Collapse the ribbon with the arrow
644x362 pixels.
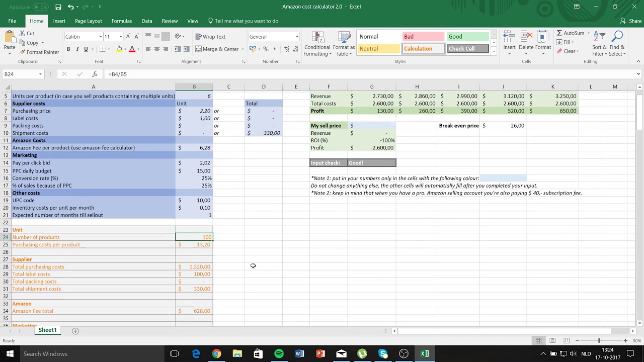(x=638, y=61)
